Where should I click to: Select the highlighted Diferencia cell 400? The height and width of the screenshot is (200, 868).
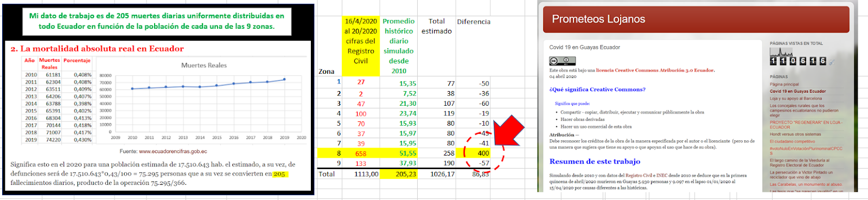[x=473, y=153]
